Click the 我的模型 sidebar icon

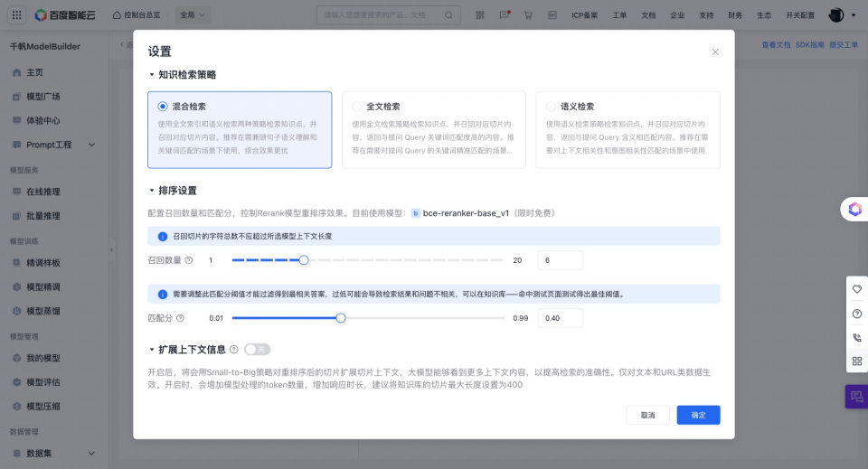click(x=16, y=358)
